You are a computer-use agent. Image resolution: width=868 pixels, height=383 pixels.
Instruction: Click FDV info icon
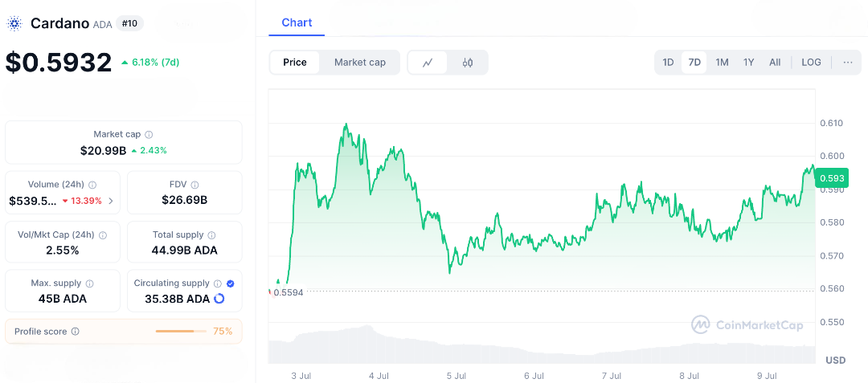[x=195, y=185]
